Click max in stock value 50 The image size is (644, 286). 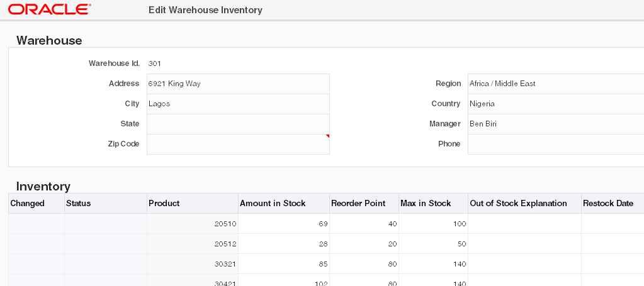pos(433,244)
